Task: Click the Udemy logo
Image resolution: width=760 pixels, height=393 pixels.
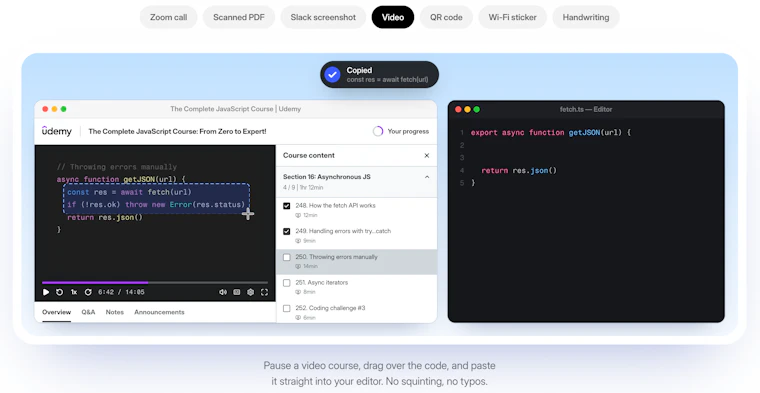Action: (x=57, y=131)
